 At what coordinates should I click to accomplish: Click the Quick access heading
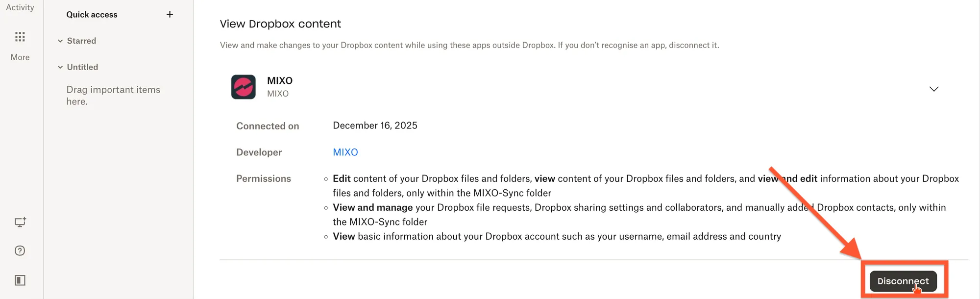pyautogui.click(x=92, y=15)
